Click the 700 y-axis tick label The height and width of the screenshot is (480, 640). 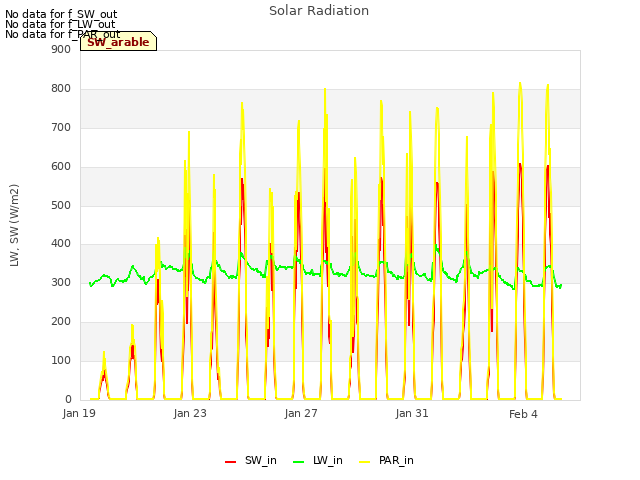click(61, 128)
